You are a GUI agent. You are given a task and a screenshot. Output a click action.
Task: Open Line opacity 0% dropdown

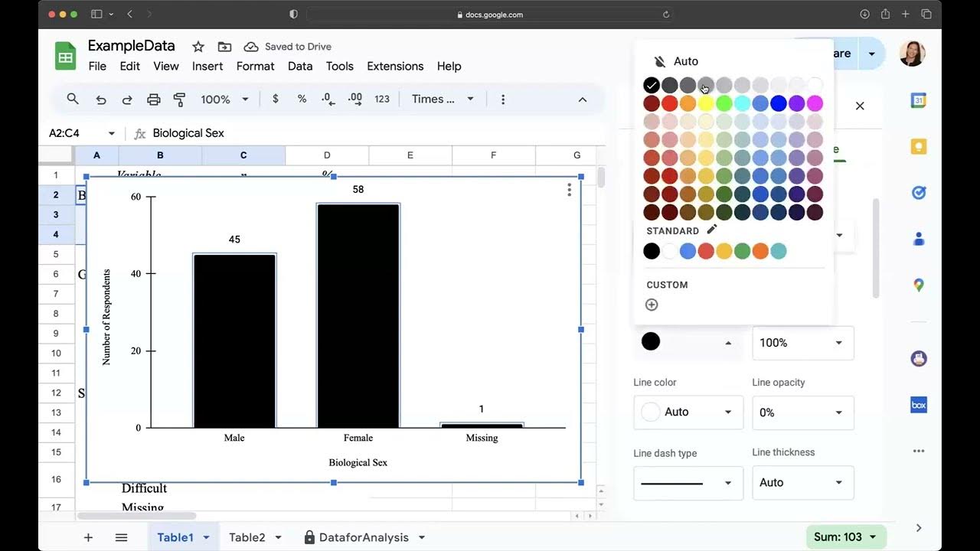point(803,412)
